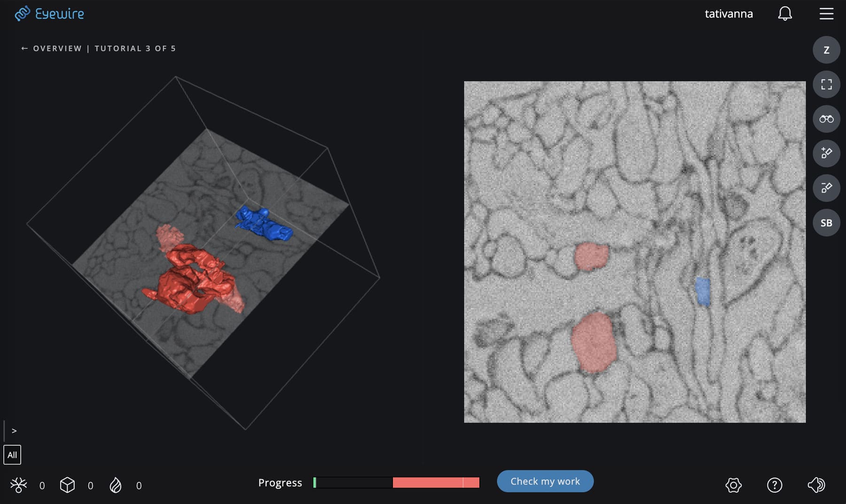Click the Eyewire logo
Viewport: 846px width, 504px height.
(x=49, y=14)
